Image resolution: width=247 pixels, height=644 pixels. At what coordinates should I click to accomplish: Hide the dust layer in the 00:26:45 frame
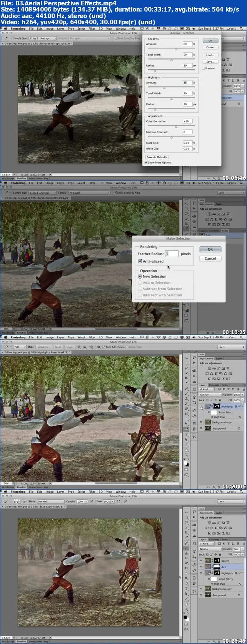tap(201, 567)
